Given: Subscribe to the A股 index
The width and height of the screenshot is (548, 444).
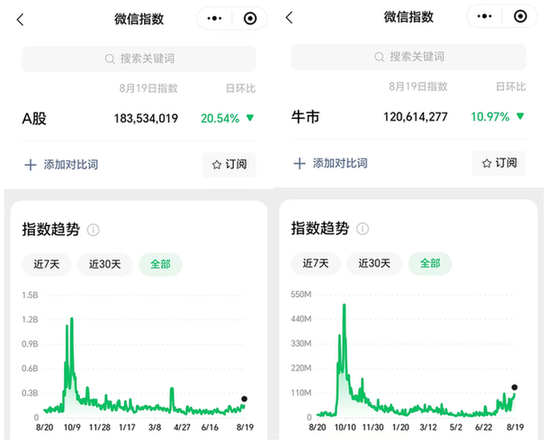Looking at the screenshot, I should point(229,164).
